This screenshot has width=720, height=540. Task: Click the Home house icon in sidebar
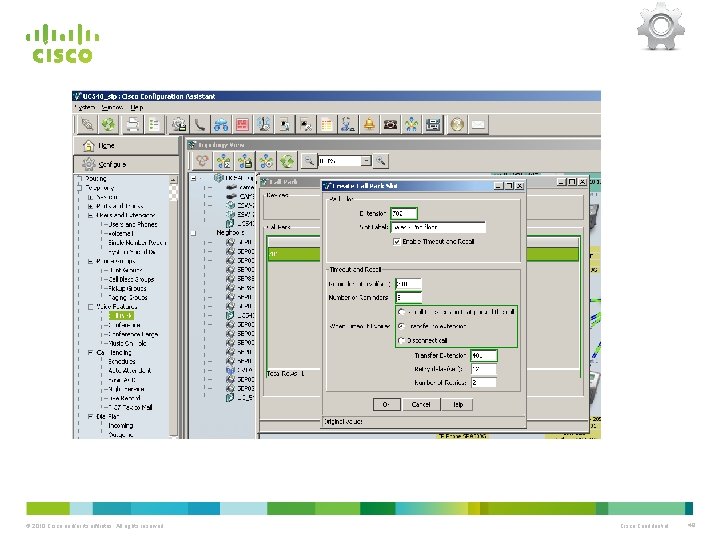coord(88,146)
